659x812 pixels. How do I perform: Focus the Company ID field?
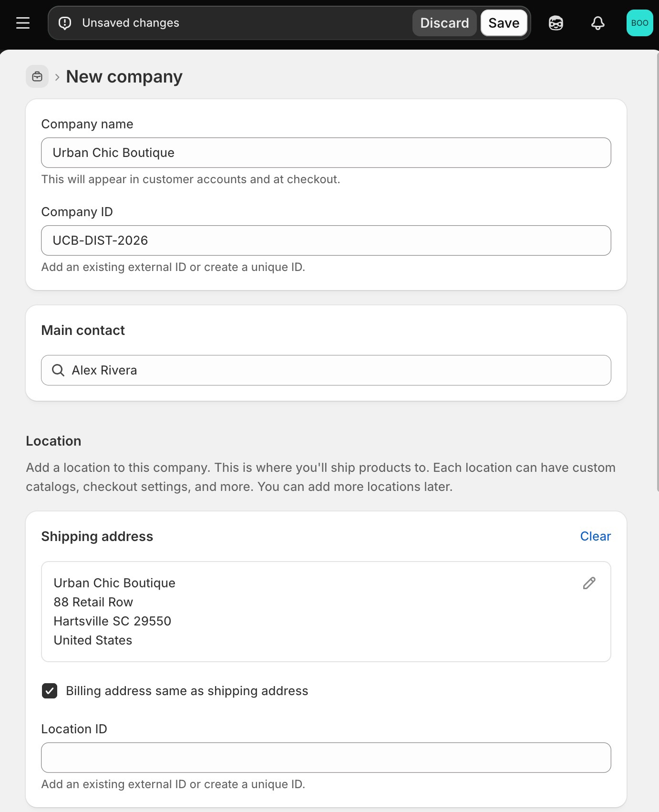click(x=326, y=240)
